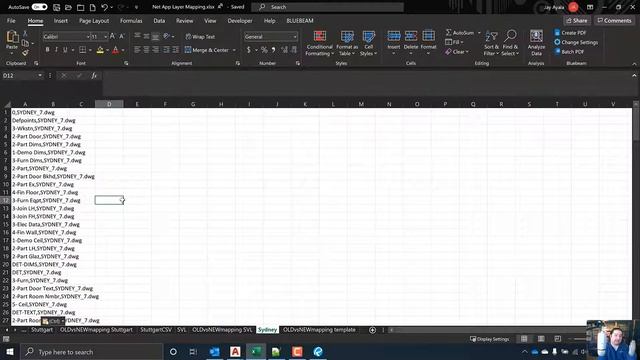
Task: Switch to the Page Layout tab
Action: tap(94, 20)
